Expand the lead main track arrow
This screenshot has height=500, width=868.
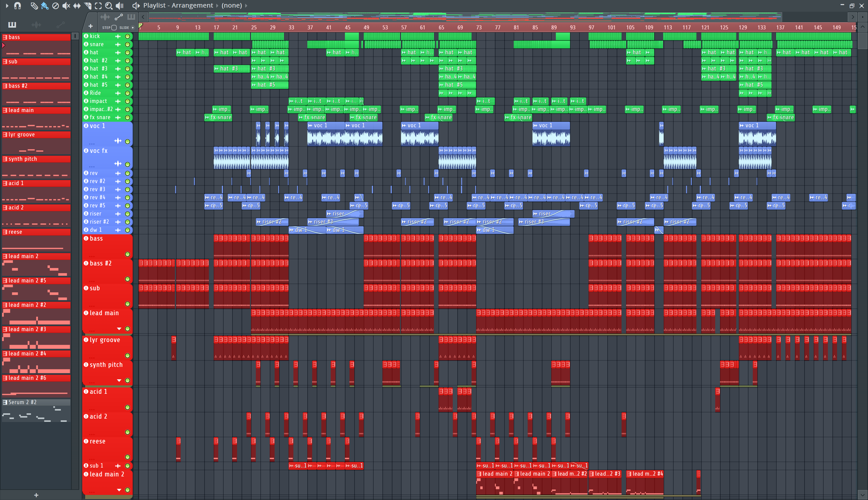click(x=119, y=329)
